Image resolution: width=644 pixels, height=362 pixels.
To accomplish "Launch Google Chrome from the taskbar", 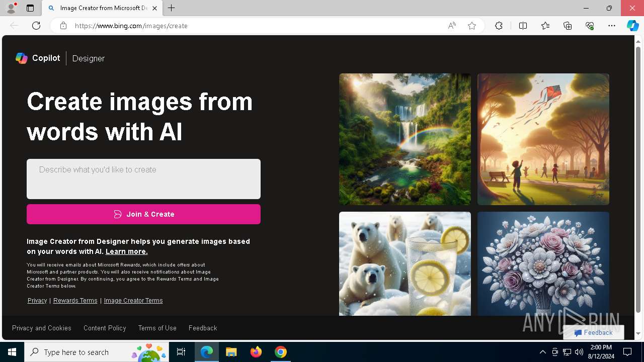I will (281, 352).
